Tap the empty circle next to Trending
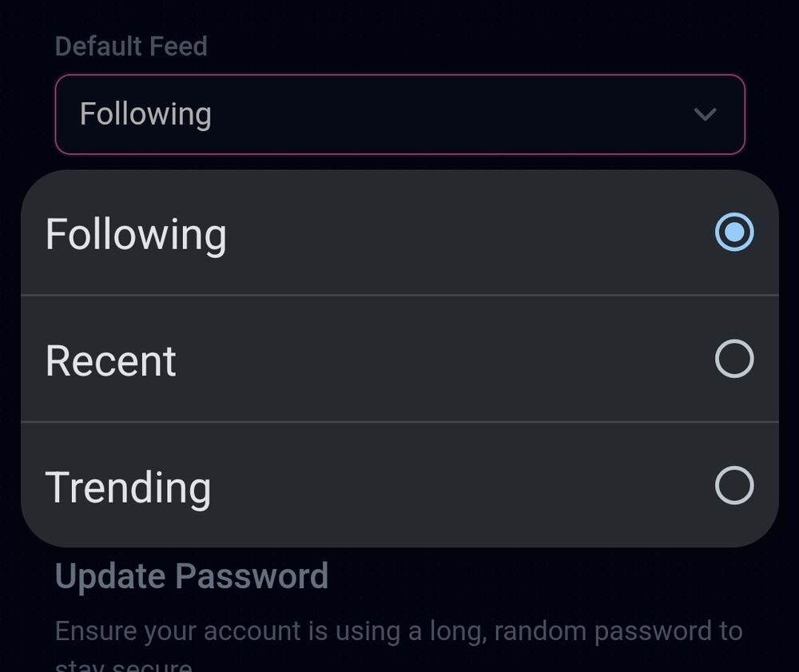Image resolution: width=799 pixels, height=672 pixels. coord(733,485)
